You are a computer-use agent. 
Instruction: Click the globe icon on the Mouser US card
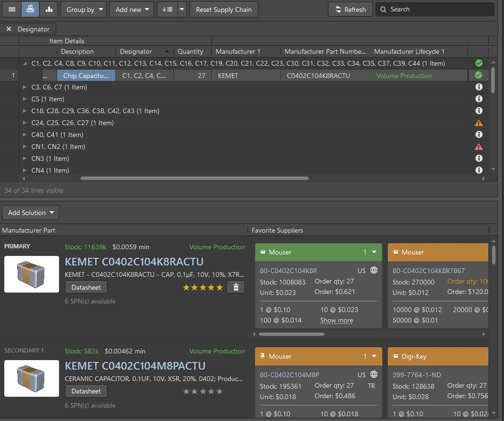[374, 270]
